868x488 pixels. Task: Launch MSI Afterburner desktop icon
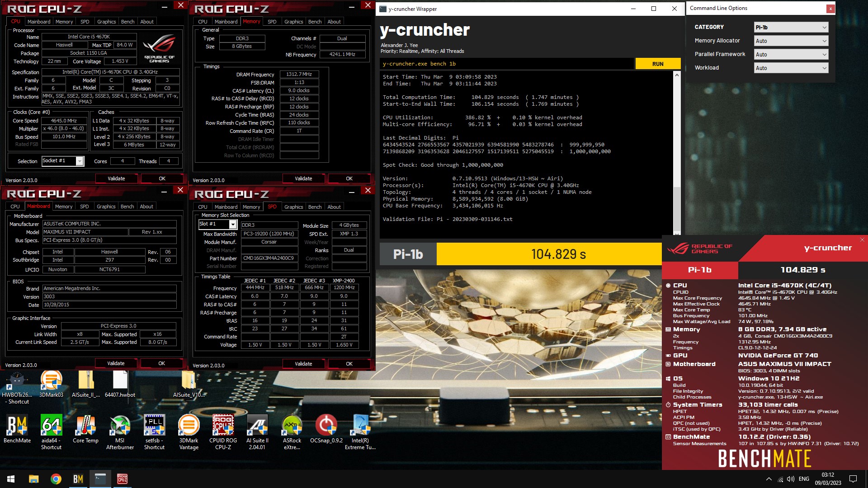coord(120,432)
